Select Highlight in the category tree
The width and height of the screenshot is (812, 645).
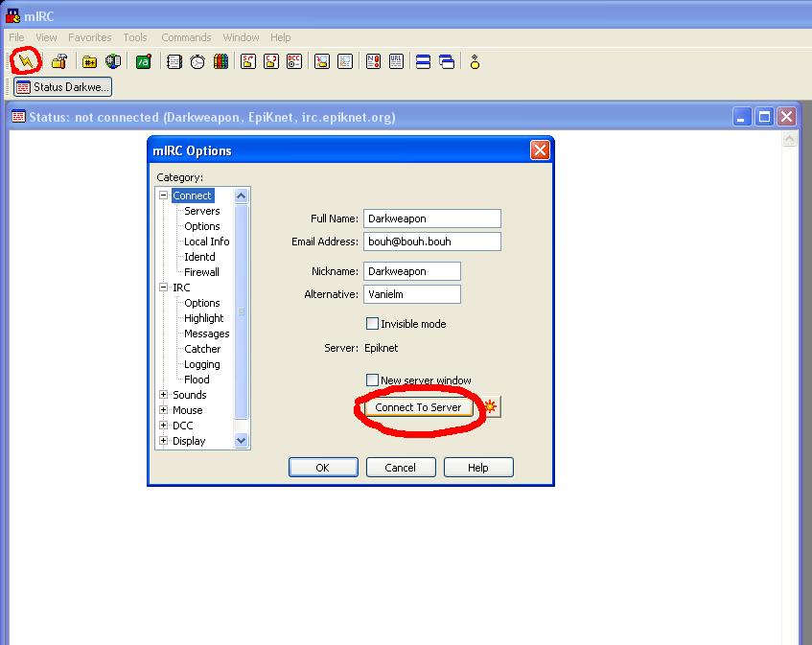pos(203,318)
